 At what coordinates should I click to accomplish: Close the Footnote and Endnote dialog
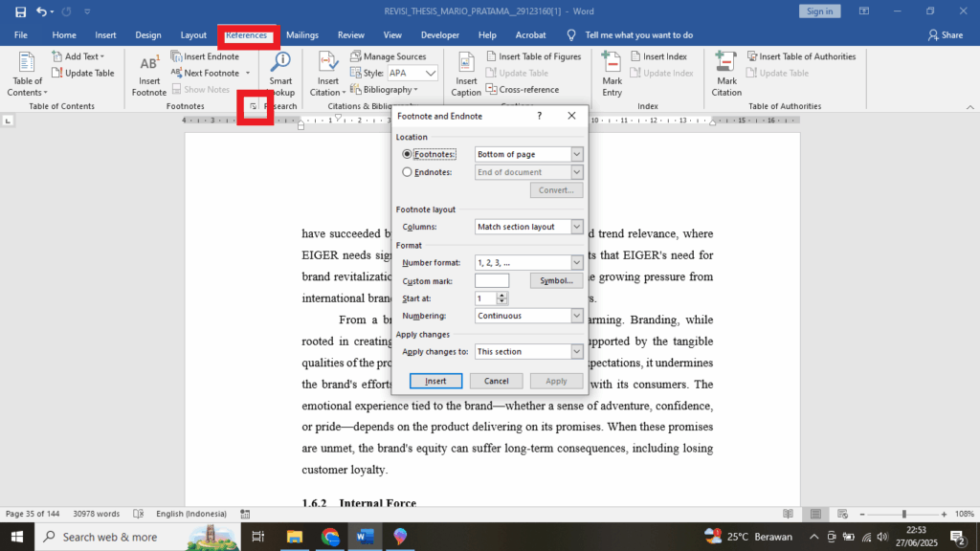(x=571, y=116)
